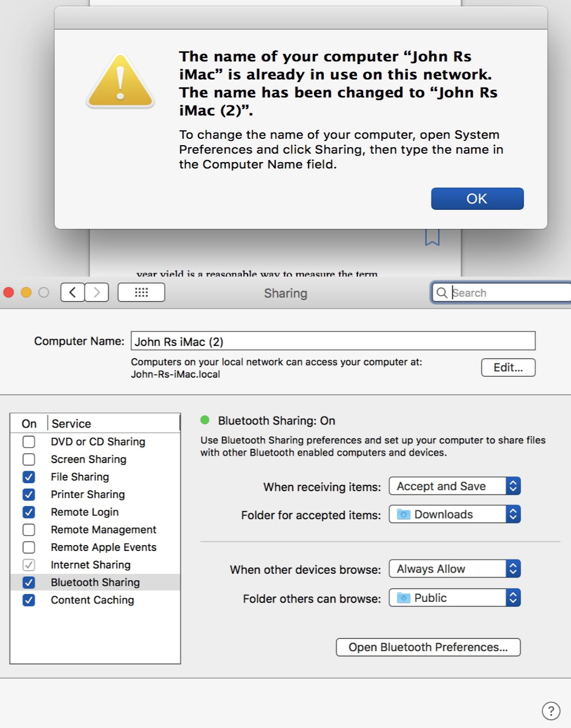
Task: Select Remote Login service row
Action: [x=95, y=512]
